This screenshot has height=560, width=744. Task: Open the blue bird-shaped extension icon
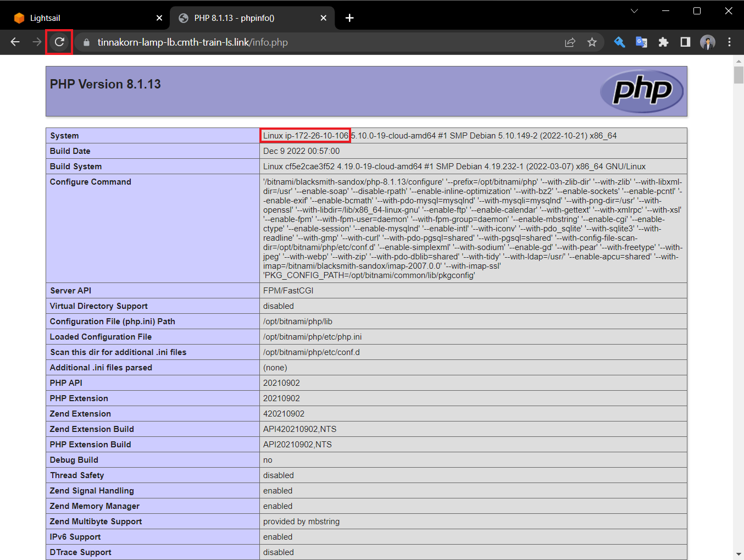click(x=619, y=42)
